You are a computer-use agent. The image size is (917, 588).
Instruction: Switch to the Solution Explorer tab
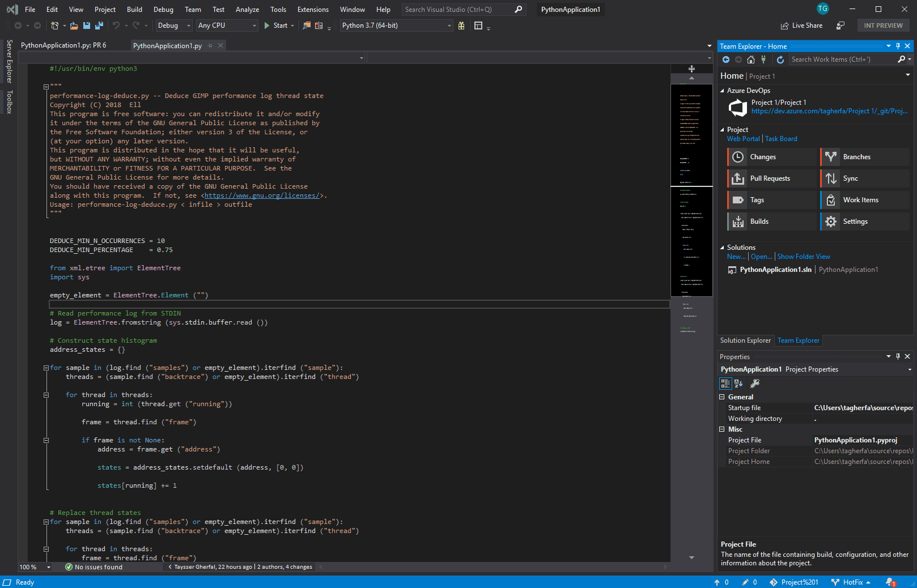pyautogui.click(x=745, y=340)
